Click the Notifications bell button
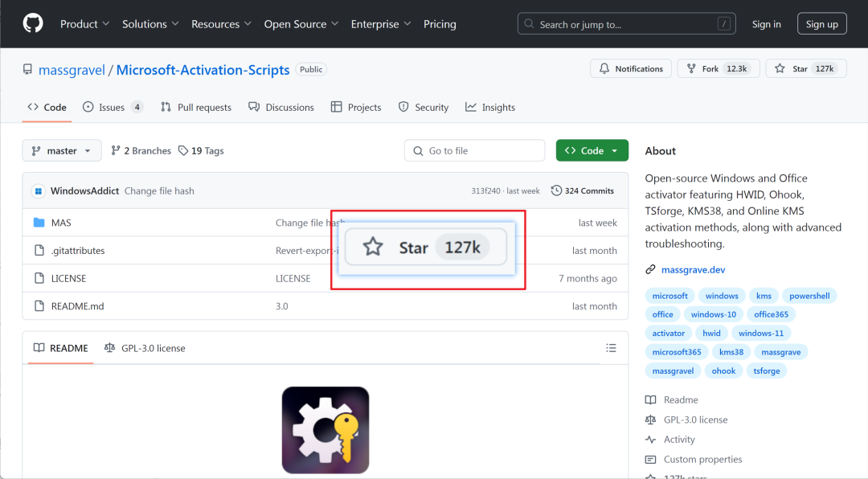 click(631, 68)
